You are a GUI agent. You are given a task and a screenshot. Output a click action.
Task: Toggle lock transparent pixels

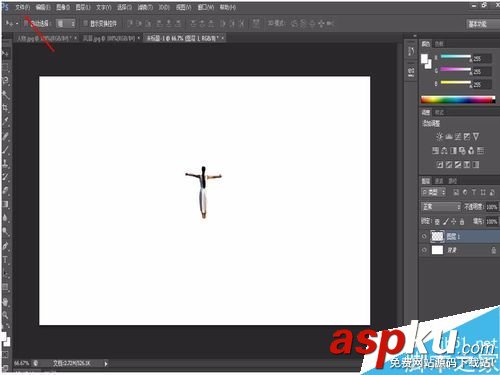tap(437, 221)
